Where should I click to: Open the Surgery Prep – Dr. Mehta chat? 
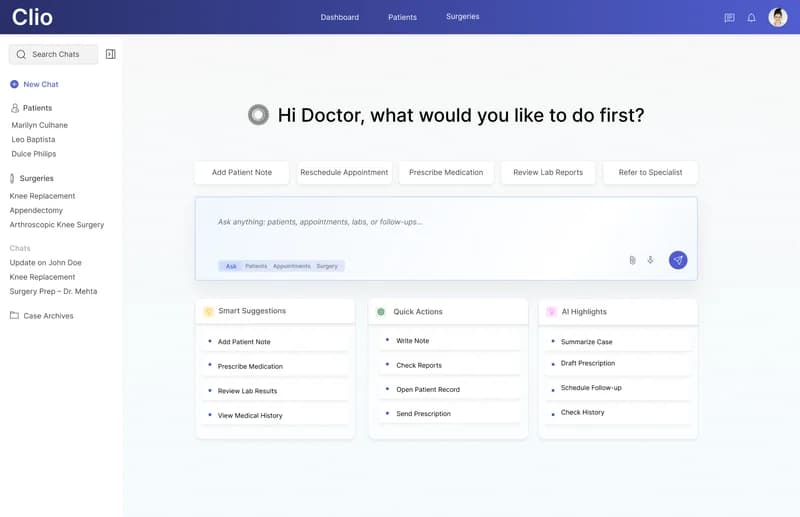[53, 291]
